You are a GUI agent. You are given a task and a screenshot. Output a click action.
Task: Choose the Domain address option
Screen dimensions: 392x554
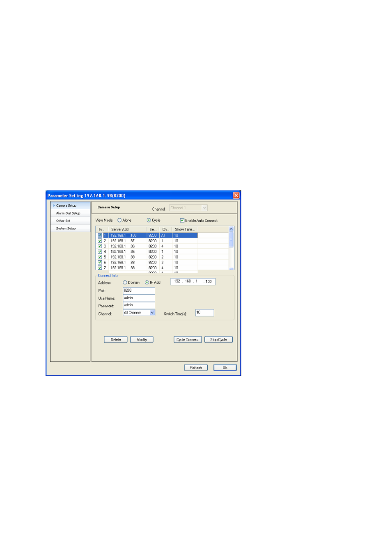pos(125,282)
